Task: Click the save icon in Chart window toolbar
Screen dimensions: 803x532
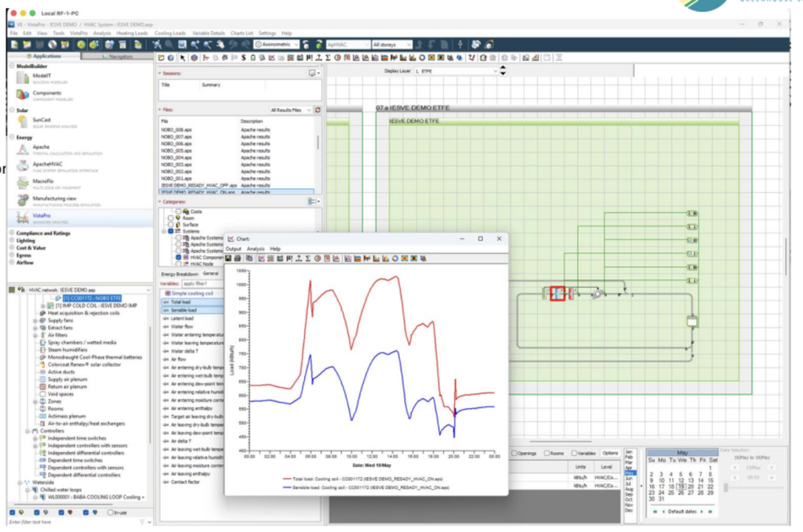Action: point(228,259)
